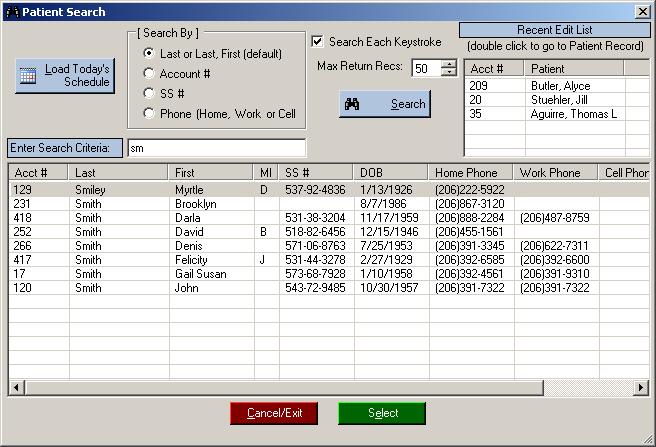The image size is (656, 447).
Task: Select the SS # radio button
Action: point(150,93)
